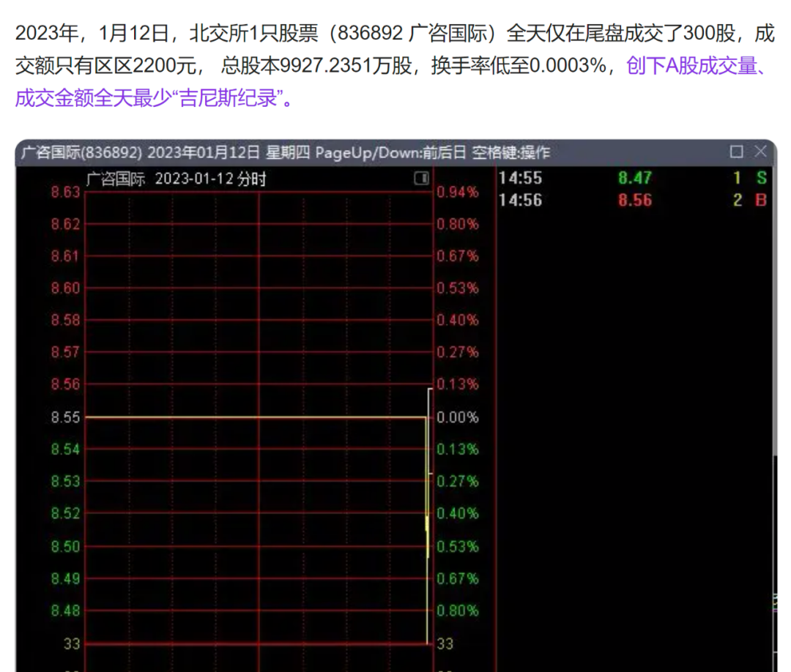Viewport: 791px width, 672px height.
Task: Click the 8.48 price axis label
Action: tap(65, 611)
